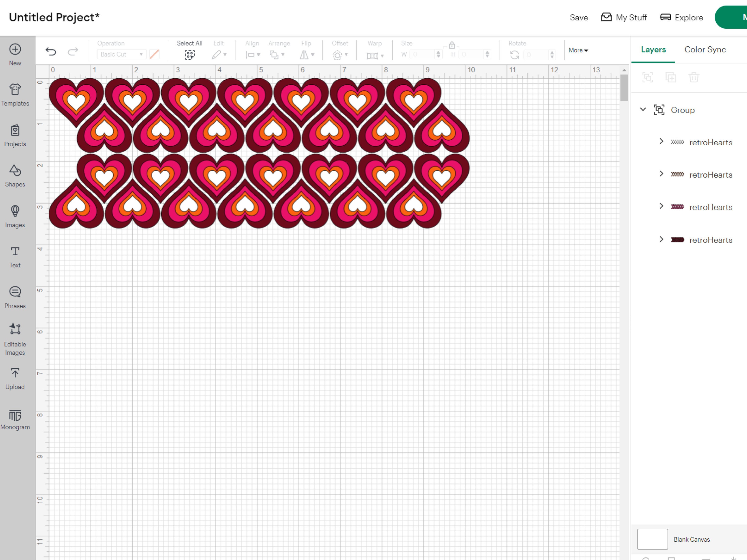Switch to the Color Sync tab
Viewport: 747px width, 560px height.
(x=705, y=49)
